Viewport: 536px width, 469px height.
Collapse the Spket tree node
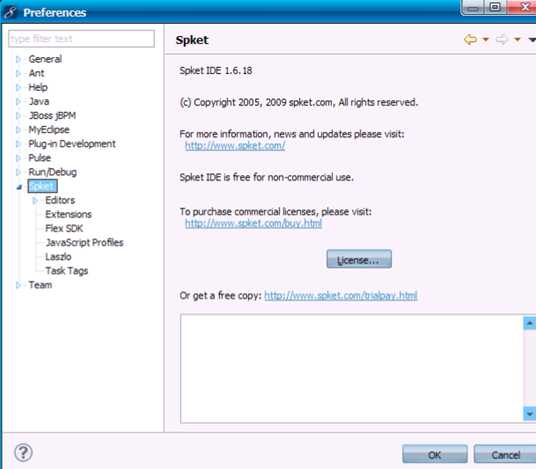click(19, 187)
